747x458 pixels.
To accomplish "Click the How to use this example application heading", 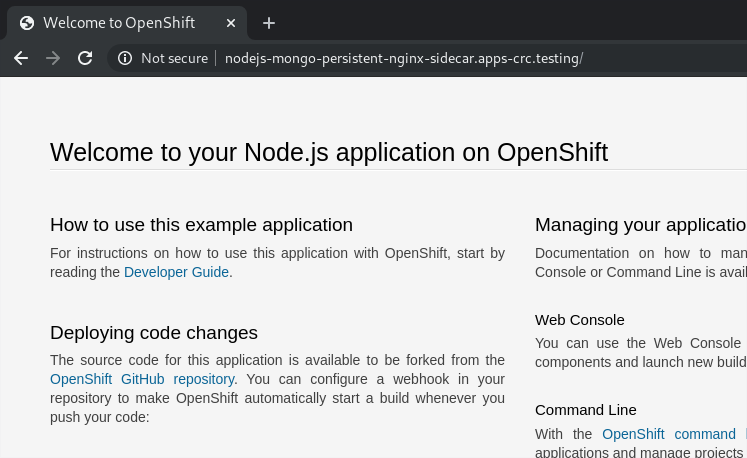I will tap(202, 224).
